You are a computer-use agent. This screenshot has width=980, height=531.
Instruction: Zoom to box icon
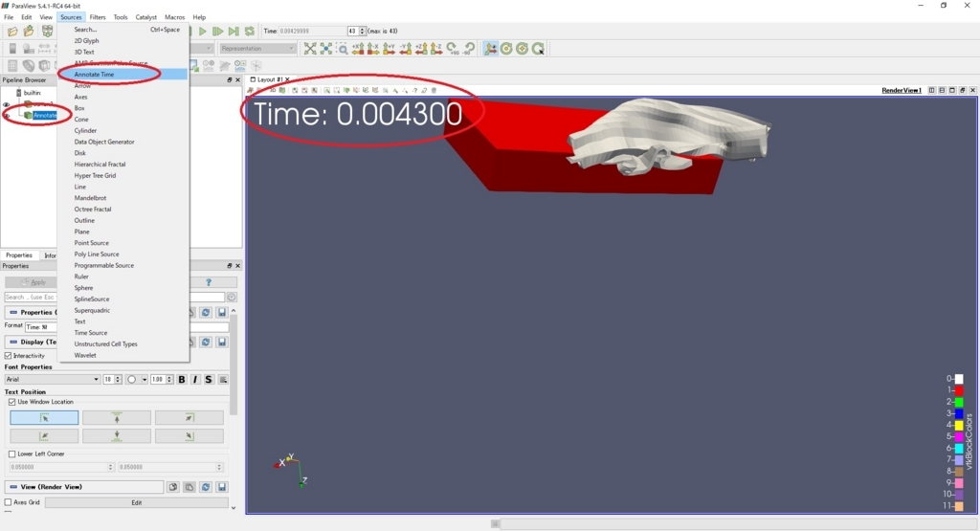click(x=342, y=48)
